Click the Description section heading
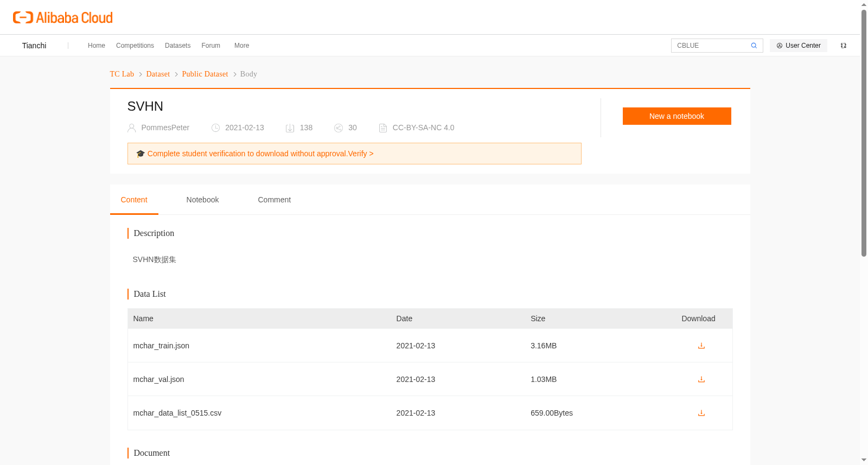This screenshot has width=868, height=465. pyautogui.click(x=154, y=233)
